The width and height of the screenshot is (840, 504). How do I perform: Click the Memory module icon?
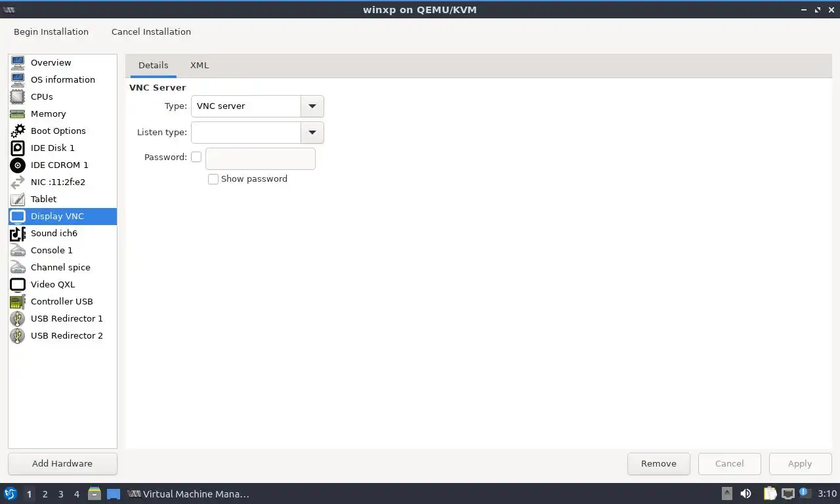click(x=18, y=114)
